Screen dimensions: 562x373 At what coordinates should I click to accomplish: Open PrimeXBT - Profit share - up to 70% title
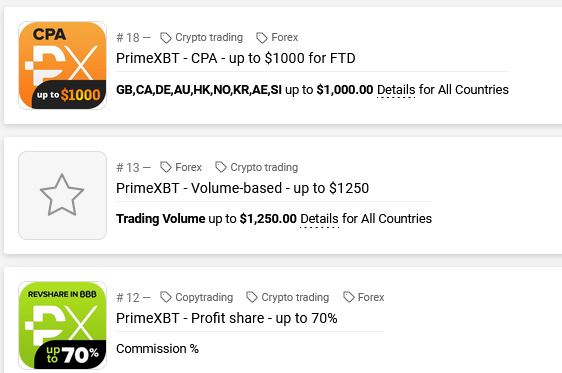[227, 318]
